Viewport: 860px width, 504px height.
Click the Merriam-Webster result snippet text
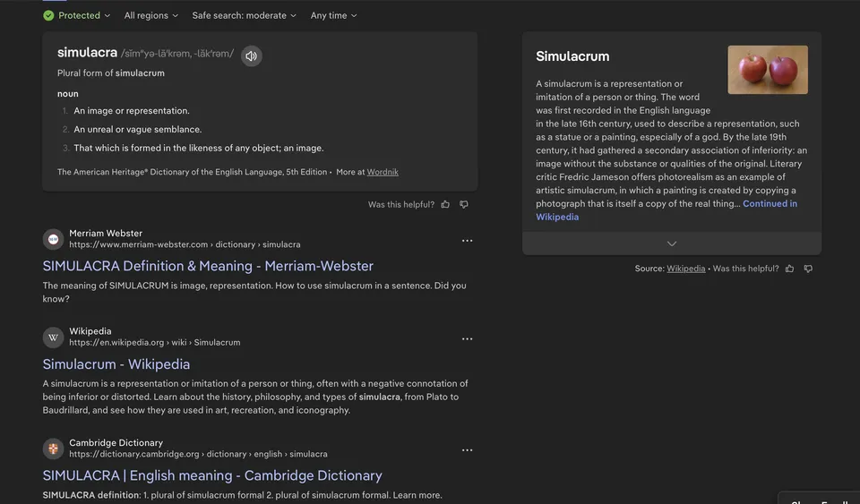coord(254,292)
